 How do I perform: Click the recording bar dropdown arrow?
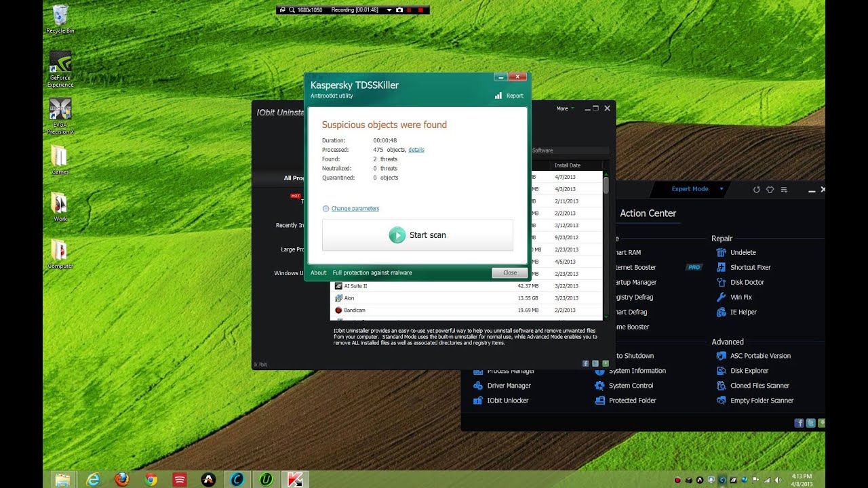[389, 10]
